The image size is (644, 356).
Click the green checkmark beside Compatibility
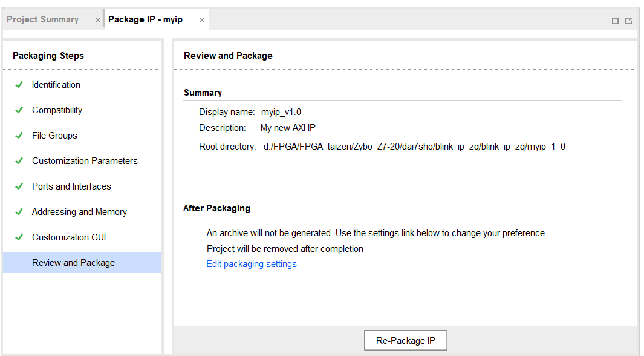[19, 110]
